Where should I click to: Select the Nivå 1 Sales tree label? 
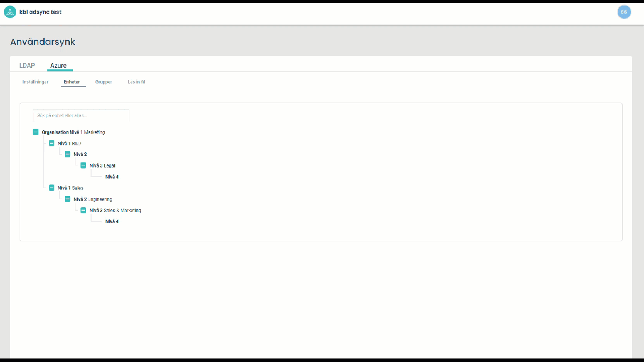70,188
